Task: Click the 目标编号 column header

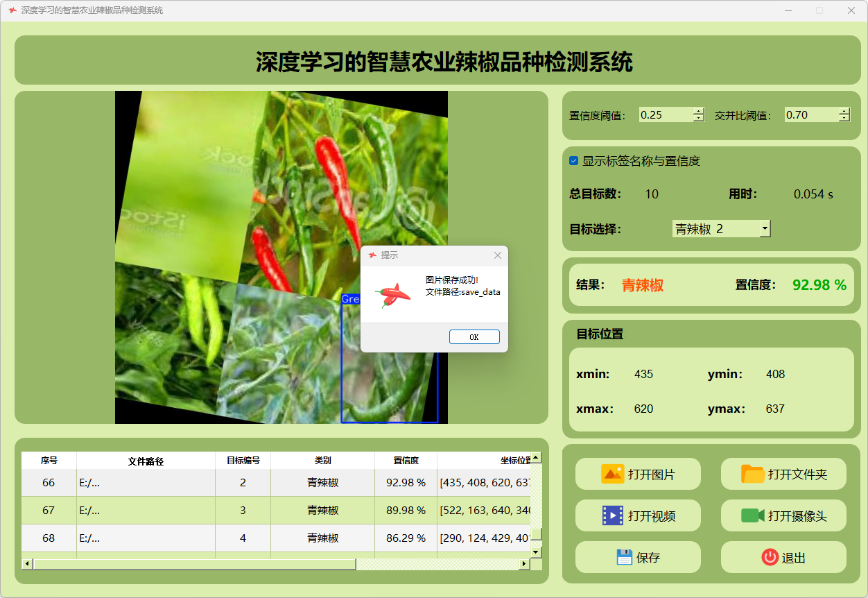Action: pyautogui.click(x=243, y=460)
